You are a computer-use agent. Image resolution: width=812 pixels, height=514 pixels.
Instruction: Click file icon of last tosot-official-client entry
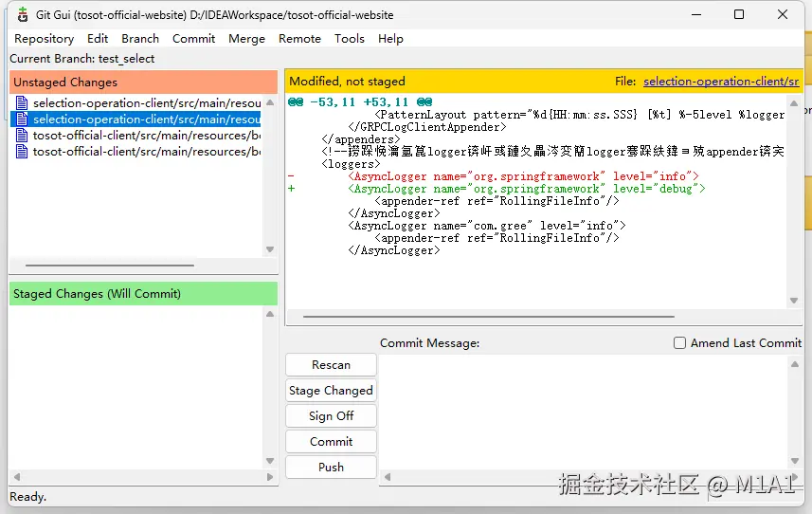pyautogui.click(x=22, y=152)
